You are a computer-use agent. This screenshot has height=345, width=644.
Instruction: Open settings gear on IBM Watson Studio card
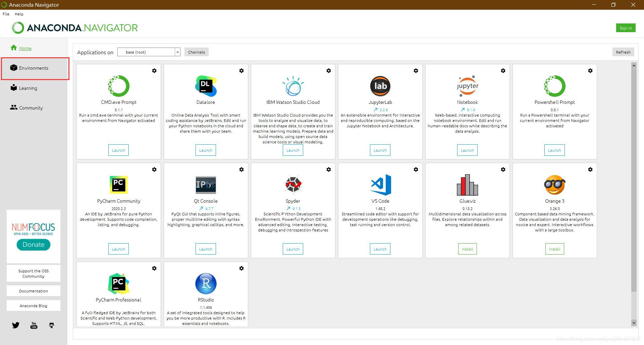pos(329,71)
